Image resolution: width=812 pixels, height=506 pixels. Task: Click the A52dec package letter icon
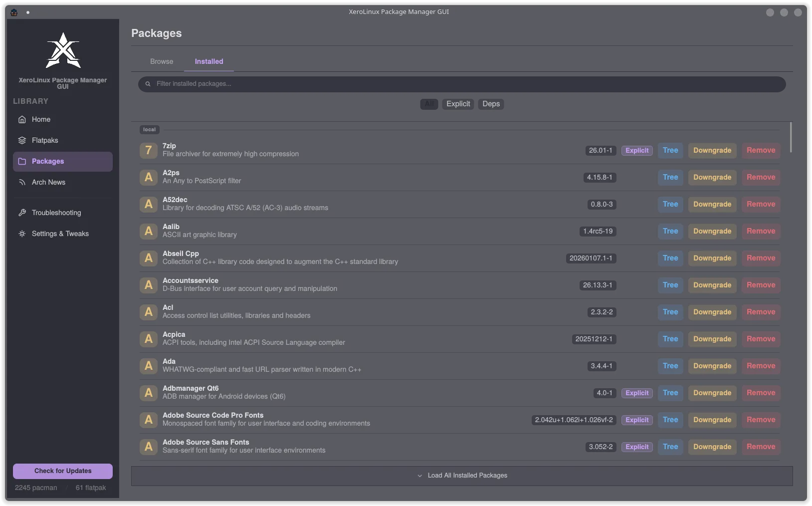tap(149, 204)
